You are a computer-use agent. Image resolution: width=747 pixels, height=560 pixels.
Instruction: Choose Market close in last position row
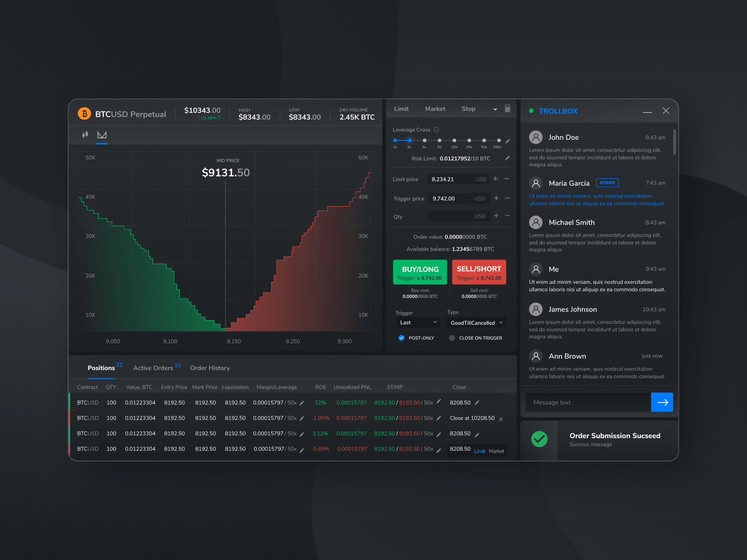click(496, 451)
